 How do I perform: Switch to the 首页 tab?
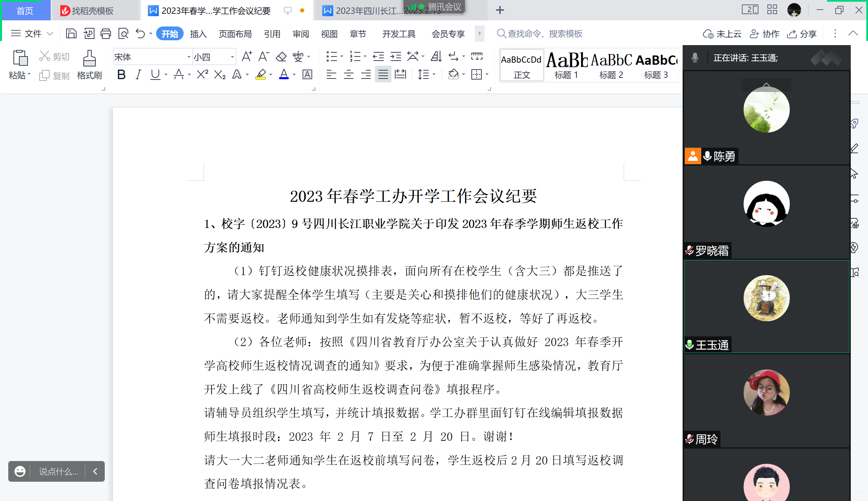pos(25,11)
